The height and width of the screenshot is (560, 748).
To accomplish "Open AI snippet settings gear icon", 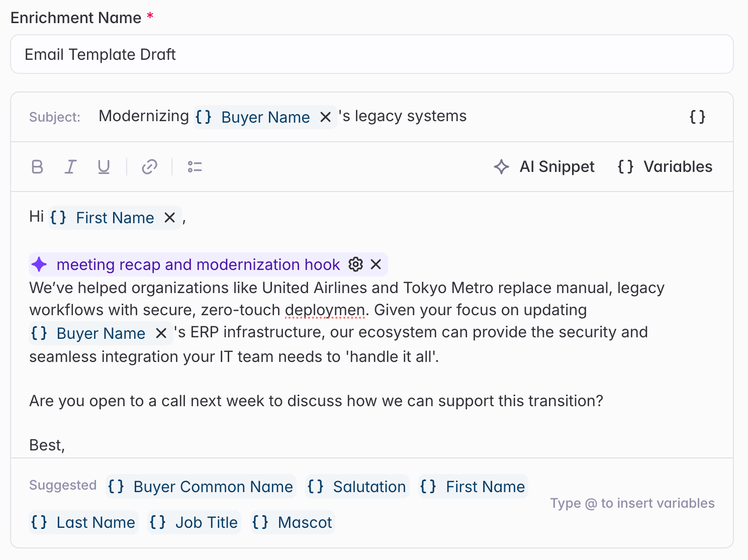I will [355, 264].
